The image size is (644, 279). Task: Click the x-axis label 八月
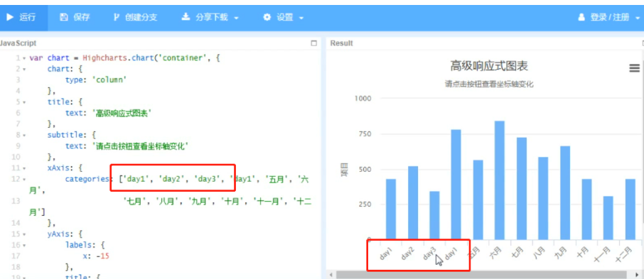pyautogui.click(x=539, y=252)
